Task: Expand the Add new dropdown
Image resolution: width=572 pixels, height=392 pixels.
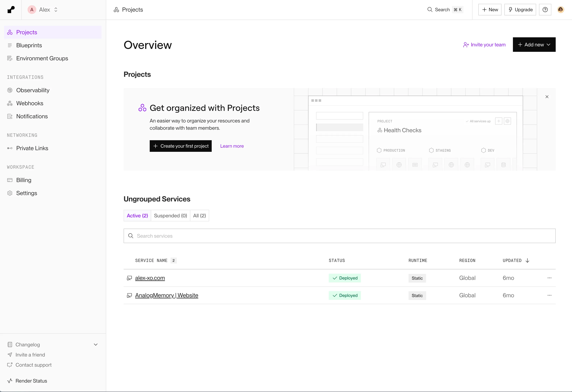Action: [x=534, y=45]
